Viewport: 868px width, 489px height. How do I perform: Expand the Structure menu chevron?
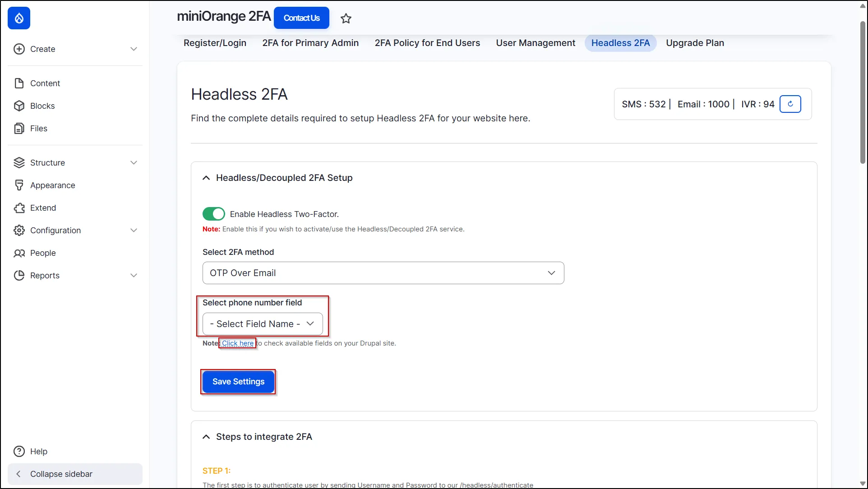coord(134,162)
